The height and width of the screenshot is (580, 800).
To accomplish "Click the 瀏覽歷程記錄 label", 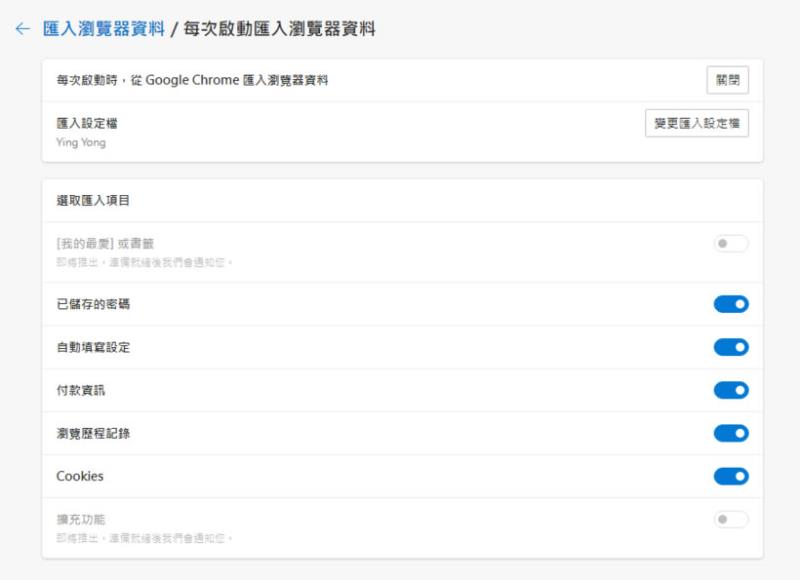I will pos(93,434).
